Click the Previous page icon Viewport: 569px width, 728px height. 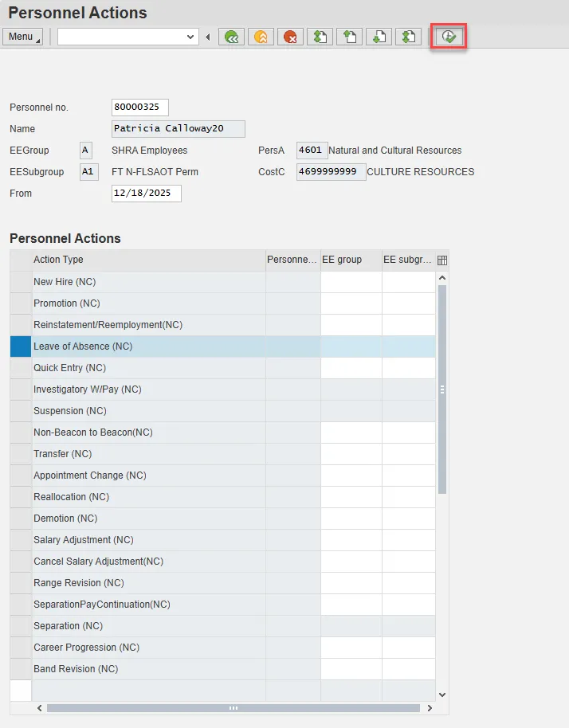349,37
